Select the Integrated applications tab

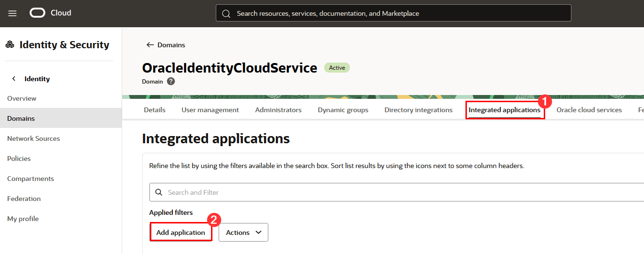(505, 110)
